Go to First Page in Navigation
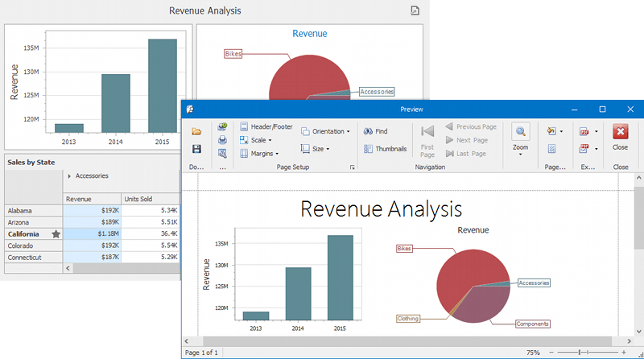 (x=427, y=142)
